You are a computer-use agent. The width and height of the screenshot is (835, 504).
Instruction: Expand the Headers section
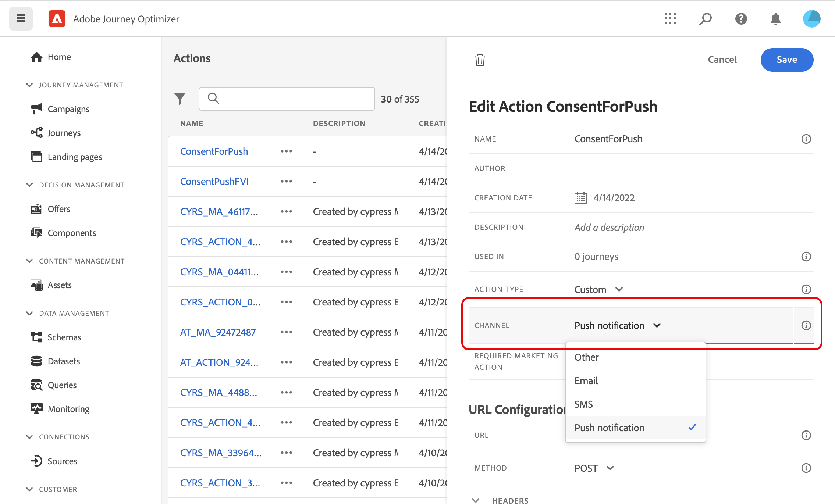[x=476, y=500]
